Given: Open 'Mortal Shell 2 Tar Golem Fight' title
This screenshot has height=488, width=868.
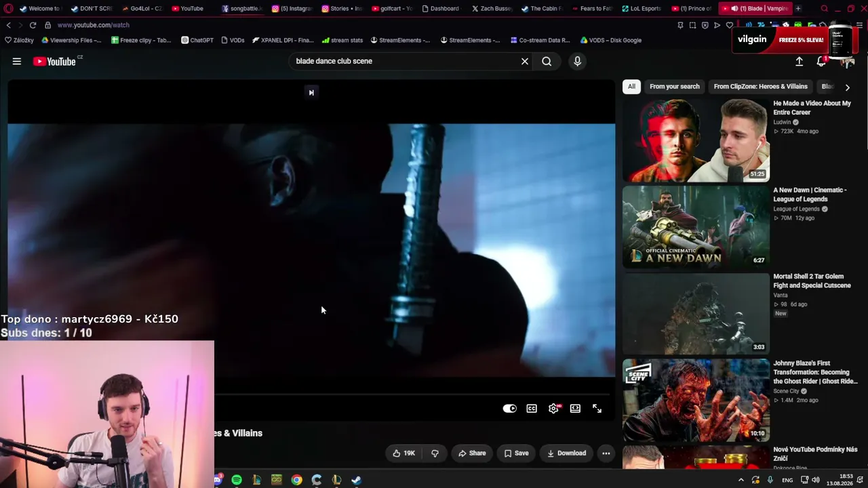Looking at the screenshot, I should 812,281.
